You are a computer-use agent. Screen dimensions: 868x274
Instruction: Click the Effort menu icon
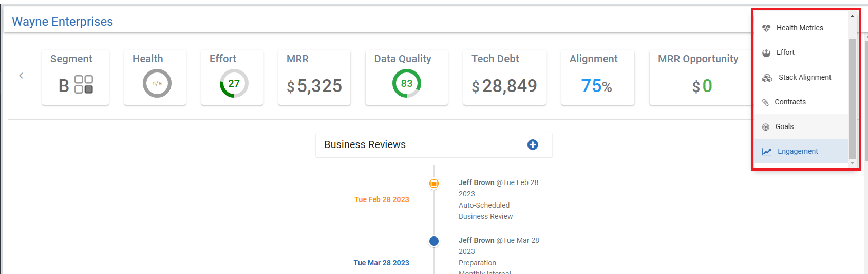coord(766,53)
